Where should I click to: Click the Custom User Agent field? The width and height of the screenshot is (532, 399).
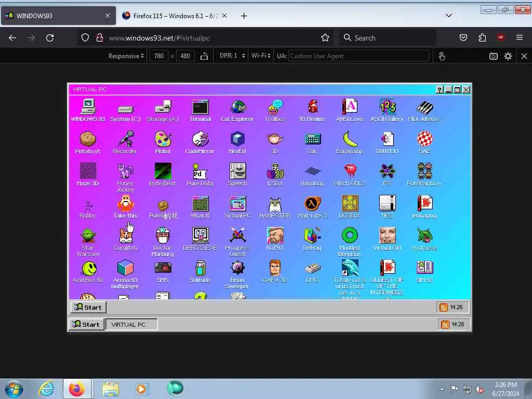click(358, 56)
